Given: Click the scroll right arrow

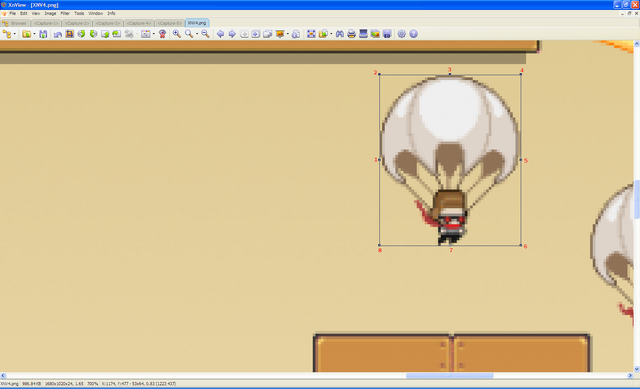Looking at the screenshot, I should coord(630,376).
